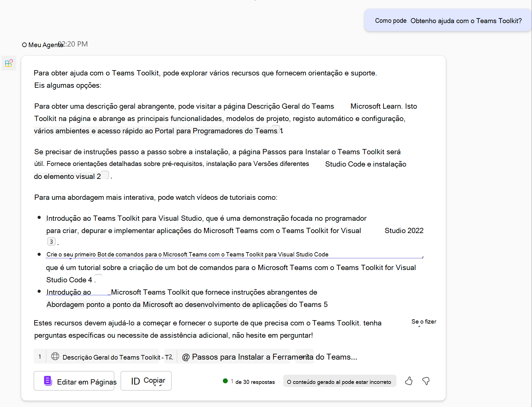Click the globe icon on source 1
Screen dimensions: 532x407
click(55, 356)
